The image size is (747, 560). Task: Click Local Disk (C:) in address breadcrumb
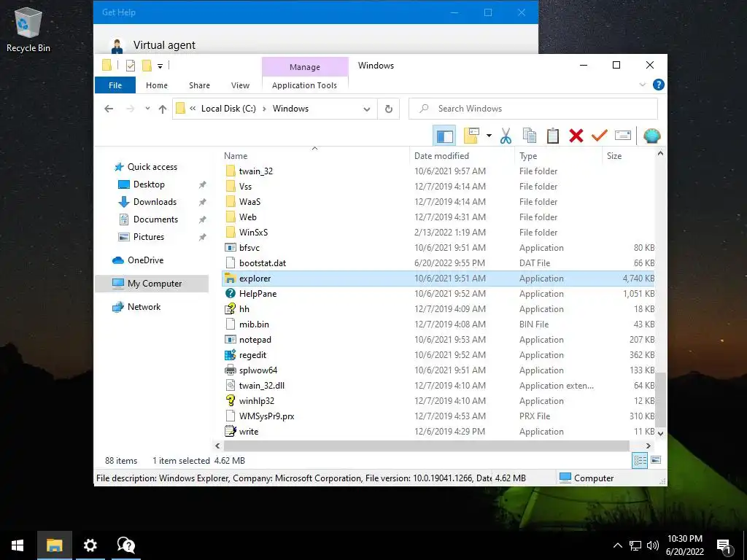228,109
